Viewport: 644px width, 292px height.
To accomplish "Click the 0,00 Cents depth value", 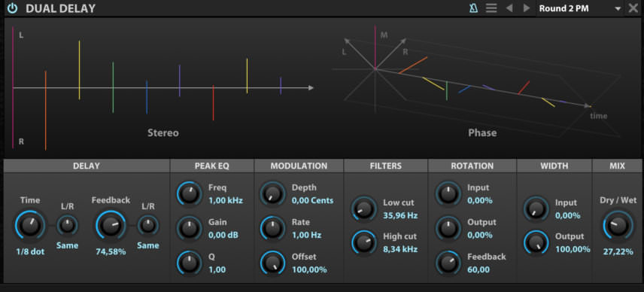I will (x=312, y=201).
